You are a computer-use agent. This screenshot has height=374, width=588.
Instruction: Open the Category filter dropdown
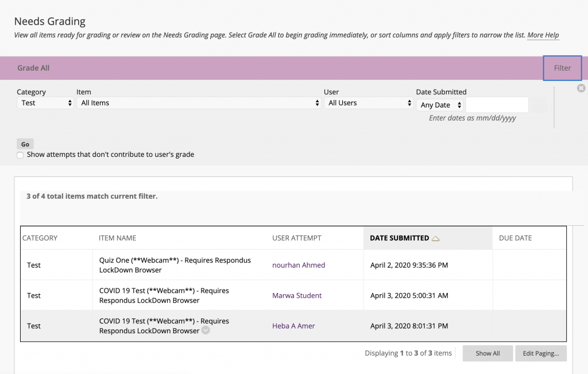pos(45,103)
